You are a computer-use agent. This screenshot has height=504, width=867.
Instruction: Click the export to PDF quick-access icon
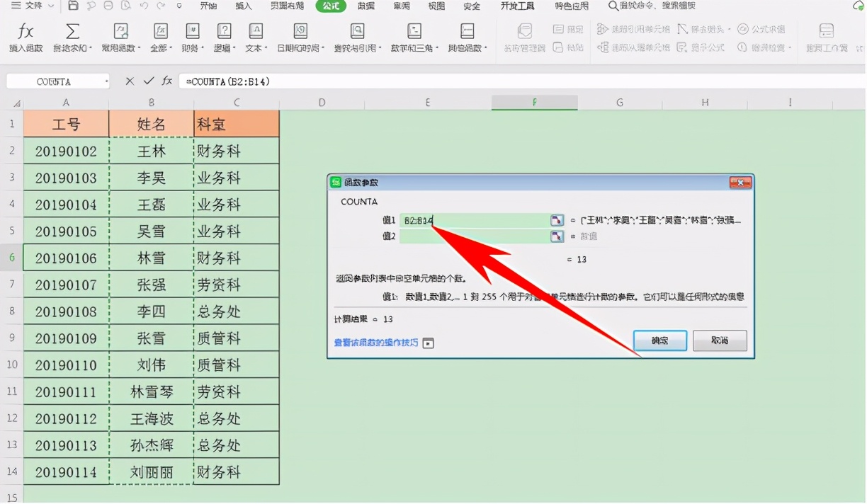[91, 6]
